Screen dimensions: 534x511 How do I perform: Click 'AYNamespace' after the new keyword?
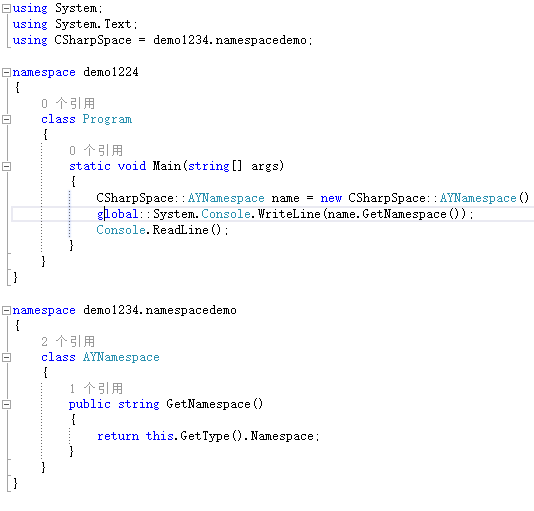click(478, 198)
